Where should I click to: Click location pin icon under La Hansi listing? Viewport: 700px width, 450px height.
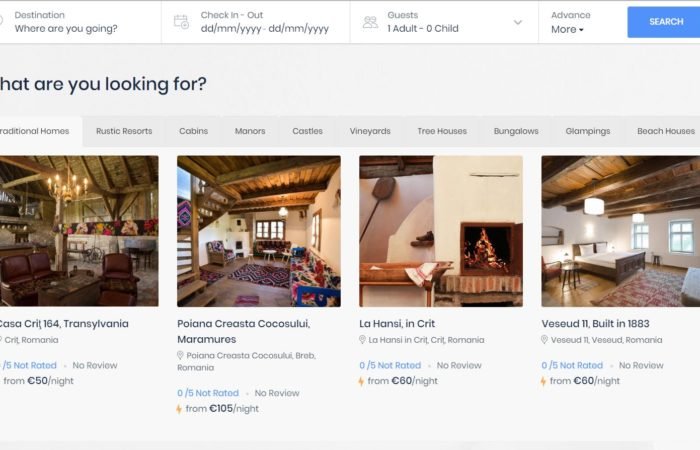[363, 341]
